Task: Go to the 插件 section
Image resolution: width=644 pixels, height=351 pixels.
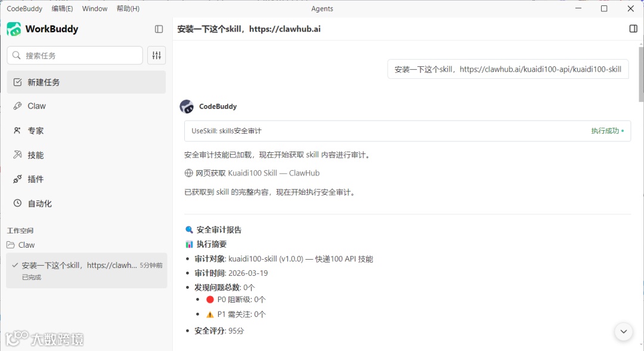Action: [x=86, y=179]
